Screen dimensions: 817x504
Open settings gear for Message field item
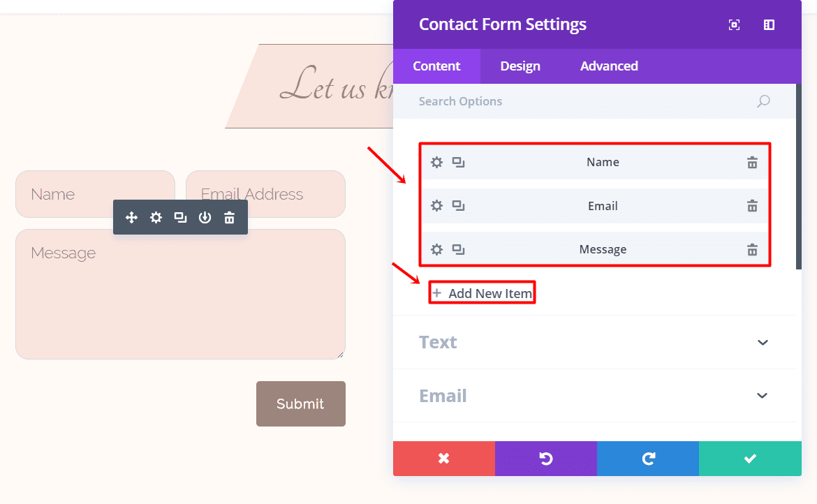[x=436, y=250]
